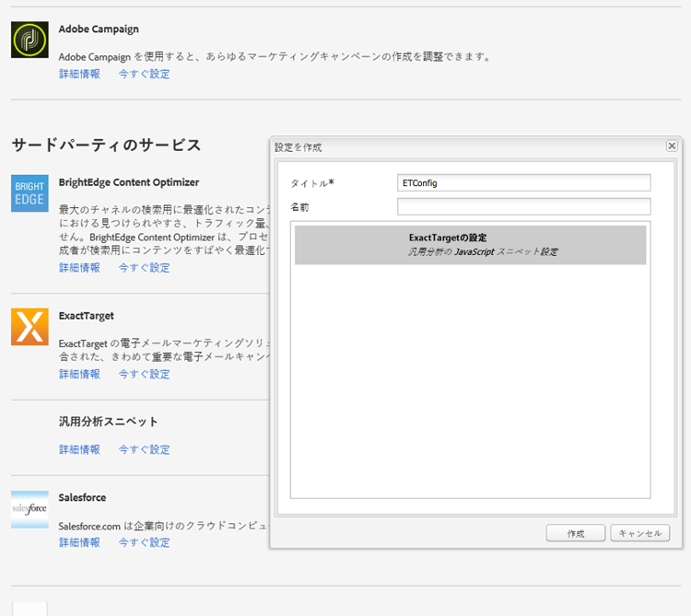This screenshot has width=691, height=616.
Task: Click the Salesforce service heading
Action: pyautogui.click(x=82, y=497)
